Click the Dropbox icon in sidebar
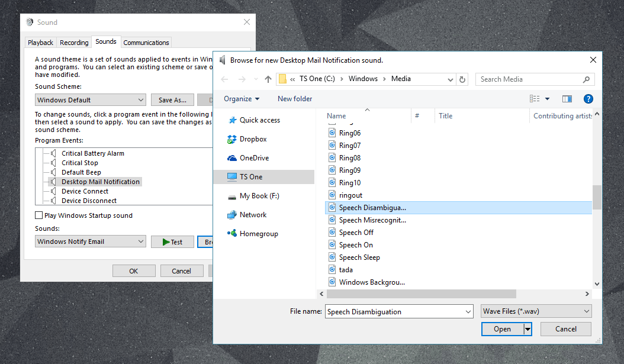The height and width of the screenshot is (364, 624). (x=232, y=139)
